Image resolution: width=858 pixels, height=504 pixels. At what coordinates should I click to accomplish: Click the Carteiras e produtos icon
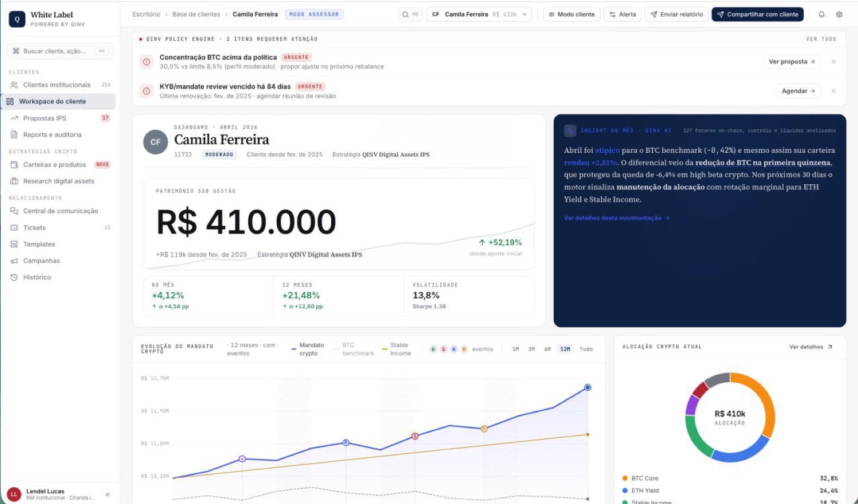pyautogui.click(x=14, y=165)
